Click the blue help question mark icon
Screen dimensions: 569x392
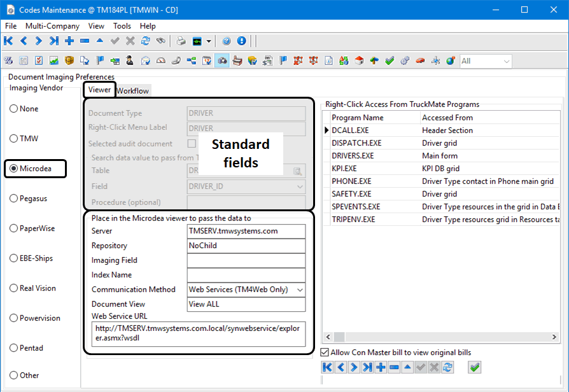coord(226,41)
